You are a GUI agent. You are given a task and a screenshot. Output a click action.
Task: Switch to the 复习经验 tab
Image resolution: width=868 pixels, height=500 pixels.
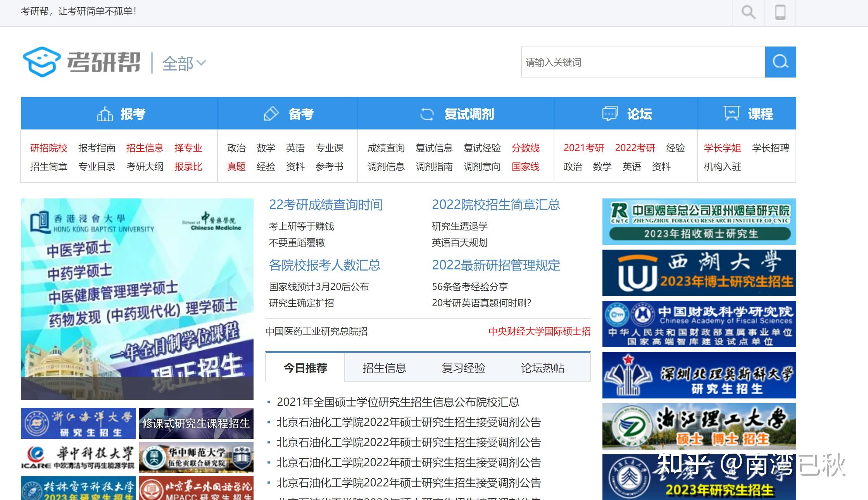click(x=463, y=367)
